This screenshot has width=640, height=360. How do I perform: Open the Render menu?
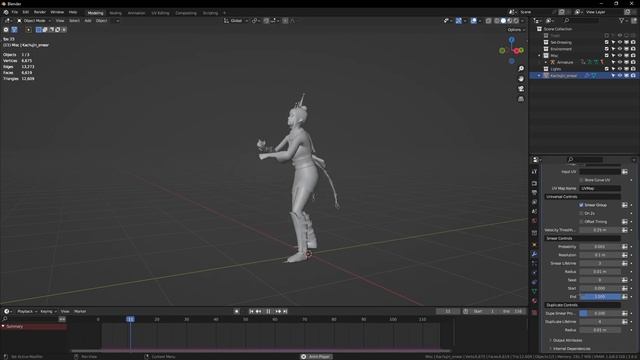click(40, 12)
